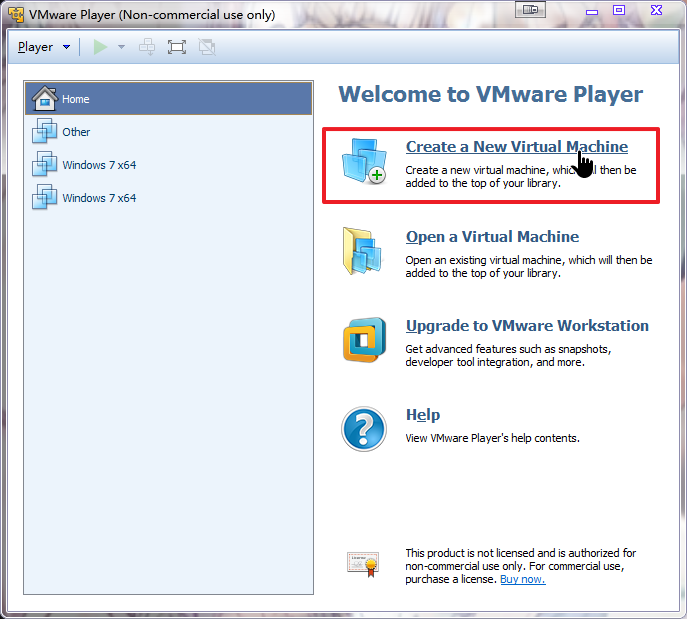Screen dimensions: 687x619
Task: Expand the power options dropdown arrow
Action: (x=121, y=47)
